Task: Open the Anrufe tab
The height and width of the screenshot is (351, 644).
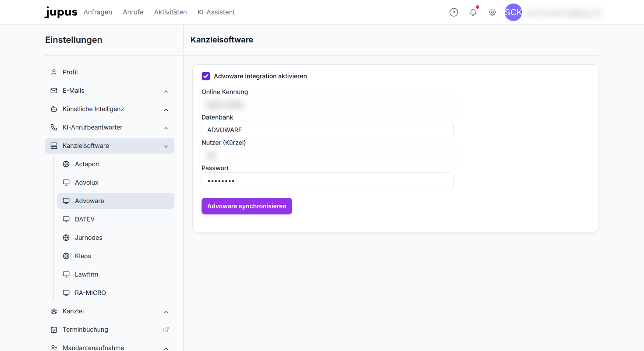Action: [x=133, y=12]
